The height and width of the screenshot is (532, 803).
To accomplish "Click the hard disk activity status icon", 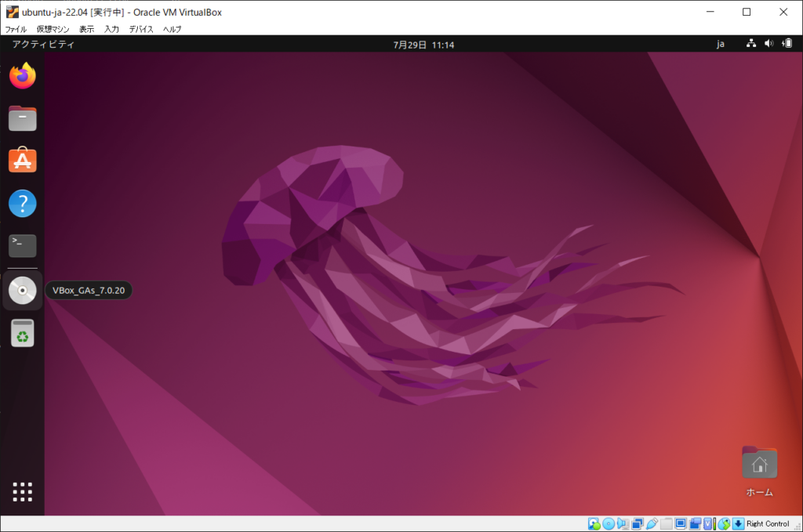I will tap(594, 523).
